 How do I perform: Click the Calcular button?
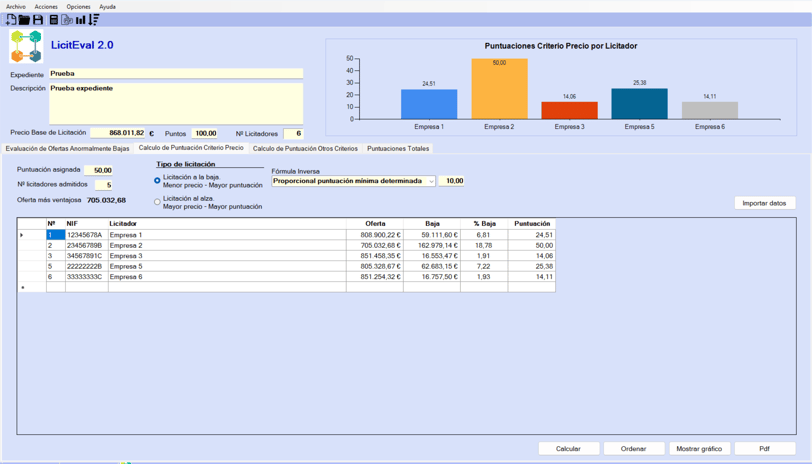(x=569, y=448)
